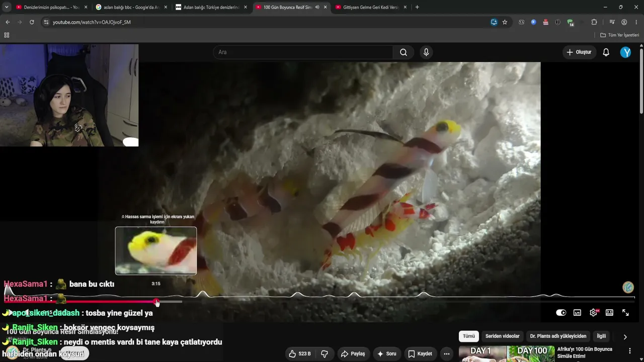Screen dimensions: 644x362
Task: Open options menu for the Afrika video
Action: [x=629, y=351]
